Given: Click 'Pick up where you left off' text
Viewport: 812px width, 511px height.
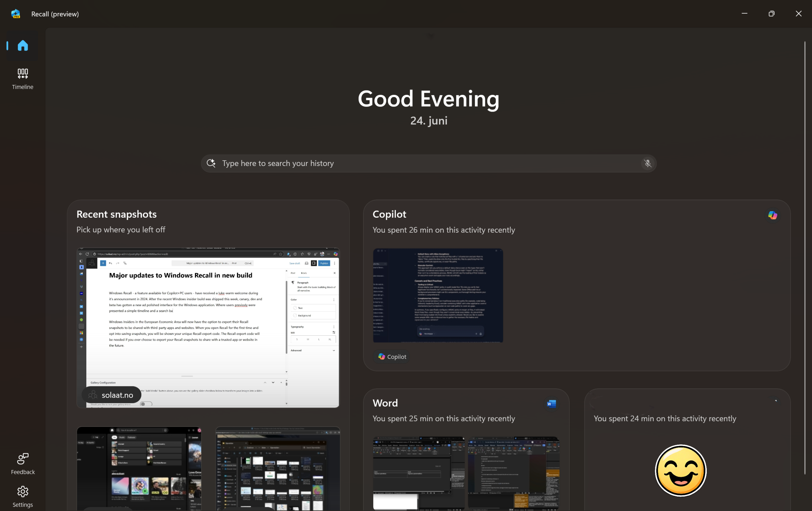Looking at the screenshot, I should point(121,230).
